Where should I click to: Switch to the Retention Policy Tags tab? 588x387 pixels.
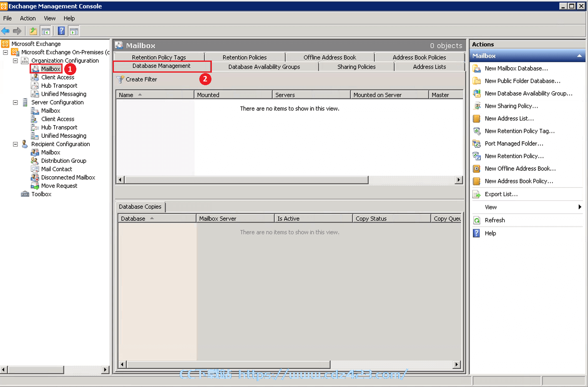(x=159, y=57)
